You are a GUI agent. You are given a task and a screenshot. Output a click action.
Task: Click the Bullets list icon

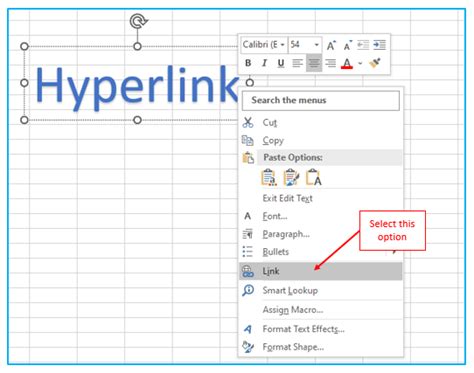(248, 252)
